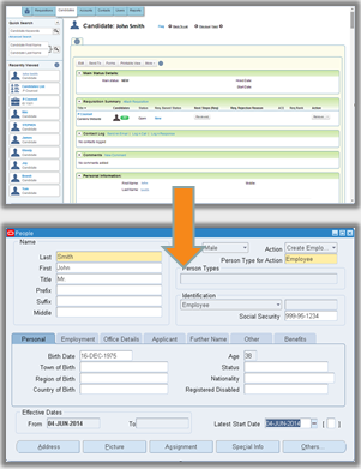Click search icon beside candidate name fields

click(x=57, y=49)
